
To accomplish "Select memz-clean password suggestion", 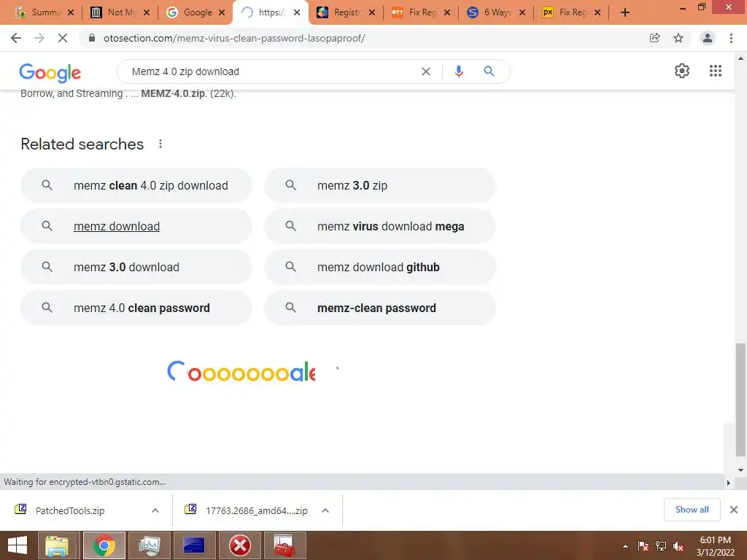I will [379, 308].
